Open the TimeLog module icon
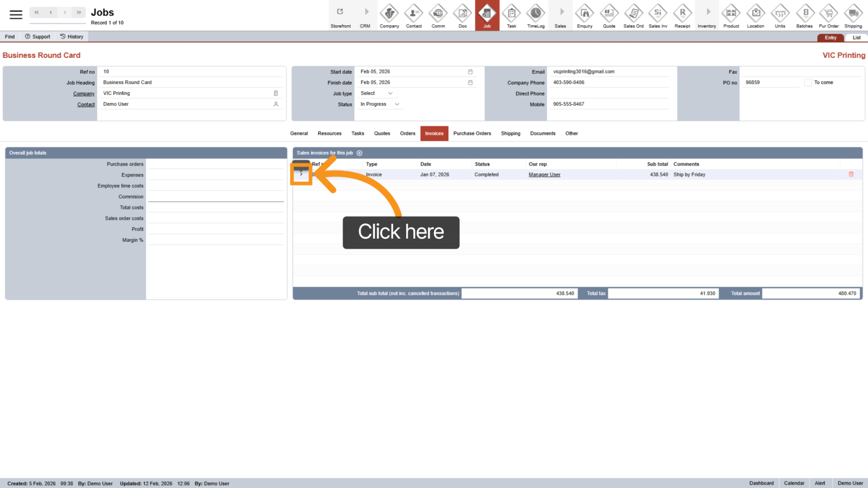The height and width of the screenshot is (488, 868). coord(535,15)
